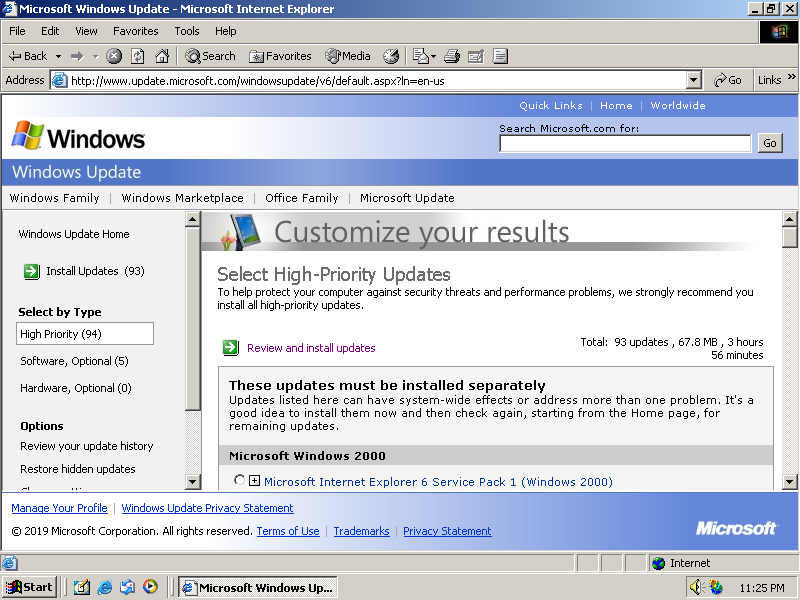Click the Windows flag logo throbber
The height and width of the screenshot is (600, 800).
pos(779,32)
